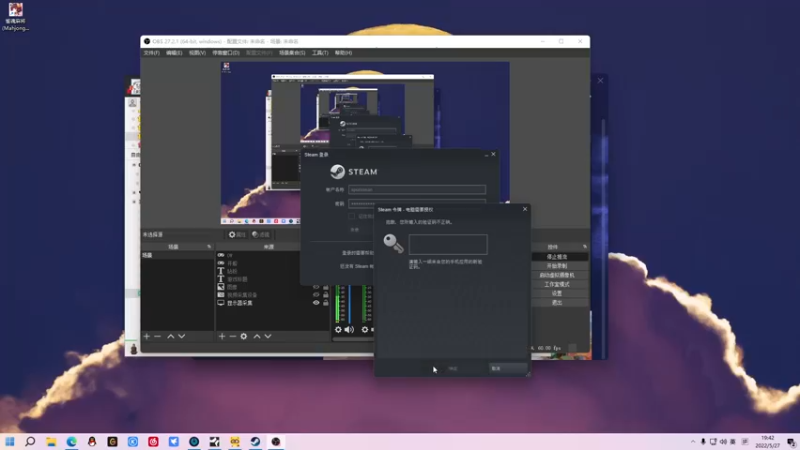Screen dimensions: 800x450
Task: Open source properties gear in Sources panel toolbar
Action: click(x=244, y=336)
